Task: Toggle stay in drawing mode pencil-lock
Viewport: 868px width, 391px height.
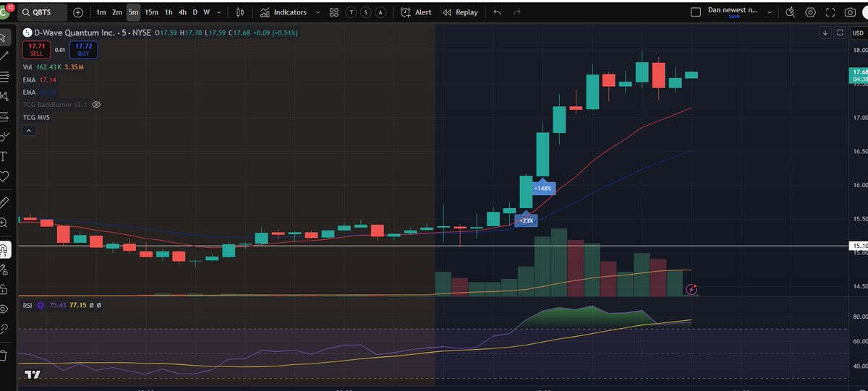Action: coord(4,270)
